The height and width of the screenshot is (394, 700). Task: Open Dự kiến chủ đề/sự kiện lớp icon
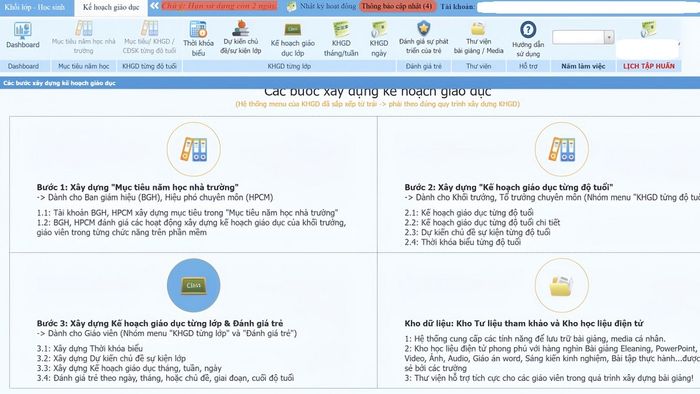(241, 28)
